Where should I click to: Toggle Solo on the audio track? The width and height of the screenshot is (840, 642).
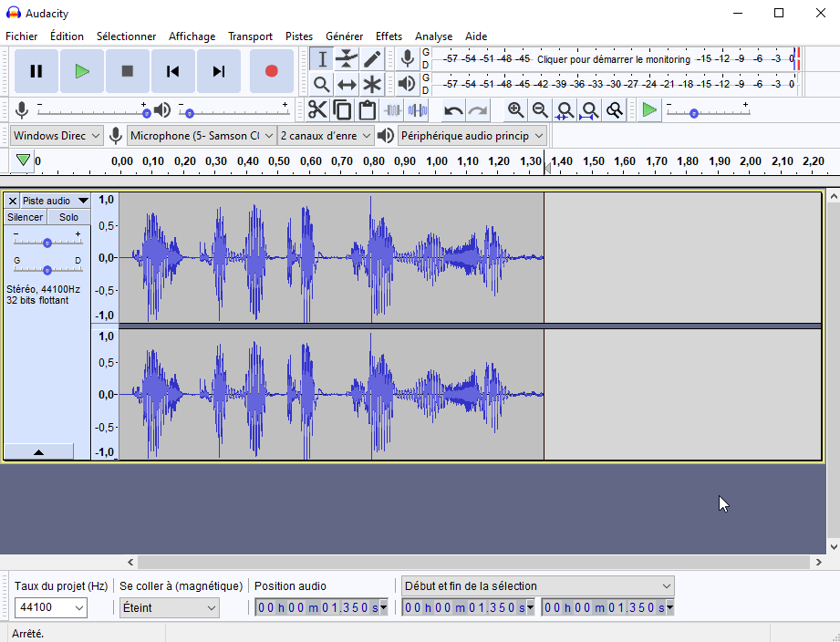(68, 217)
